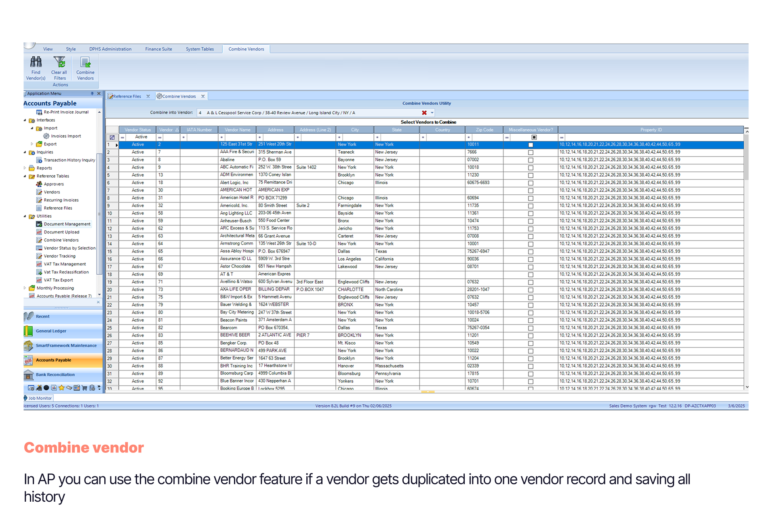Click the black circle icon in bottom strip
This screenshot has height=532, width=767.
pos(46,388)
